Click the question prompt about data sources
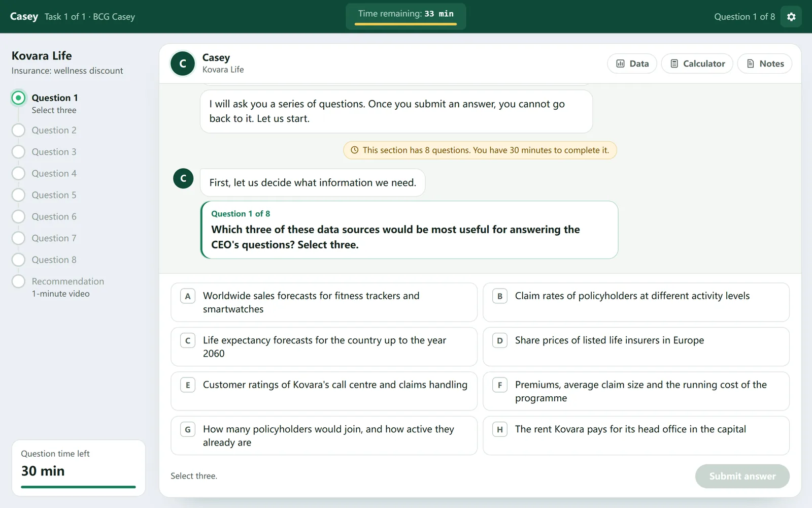The image size is (812, 508). coord(409,230)
